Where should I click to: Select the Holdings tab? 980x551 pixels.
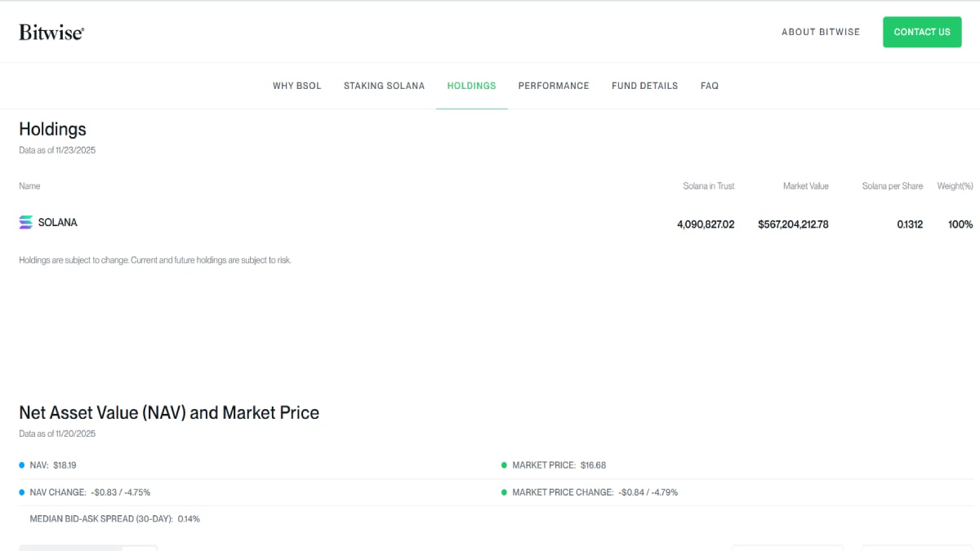pos(471,86)
